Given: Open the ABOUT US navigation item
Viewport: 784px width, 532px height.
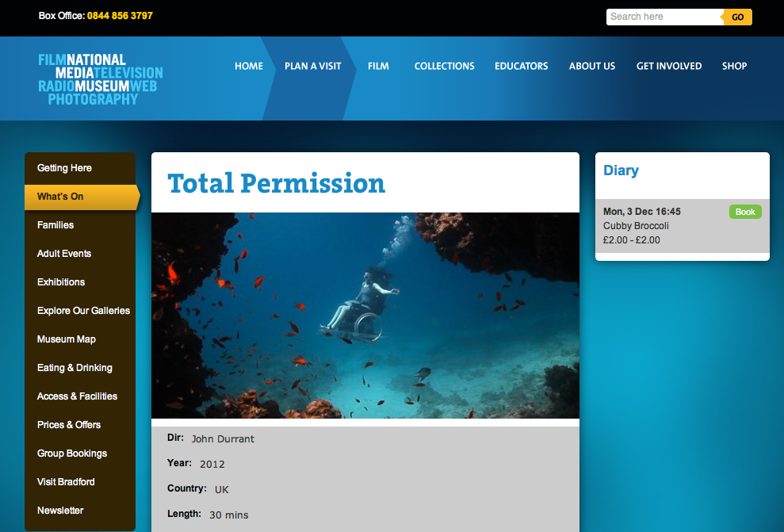Looking at the screenshot, I should tap(592, 66).
